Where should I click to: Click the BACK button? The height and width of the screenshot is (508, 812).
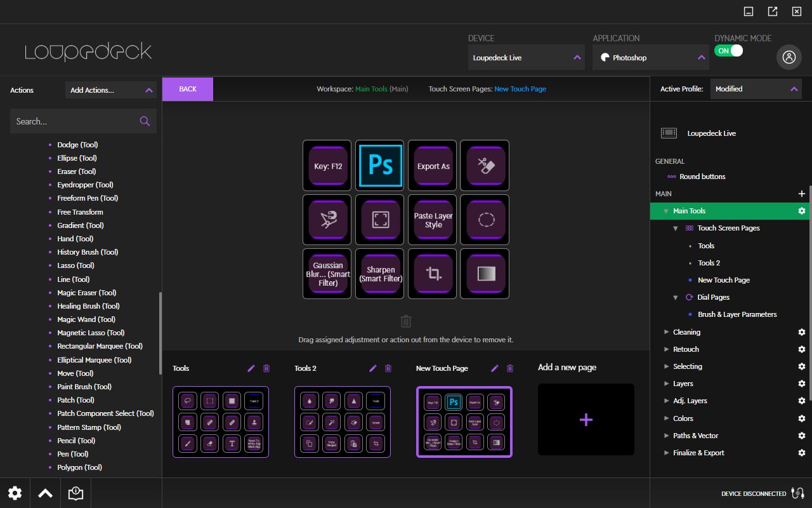click(188, 89)
